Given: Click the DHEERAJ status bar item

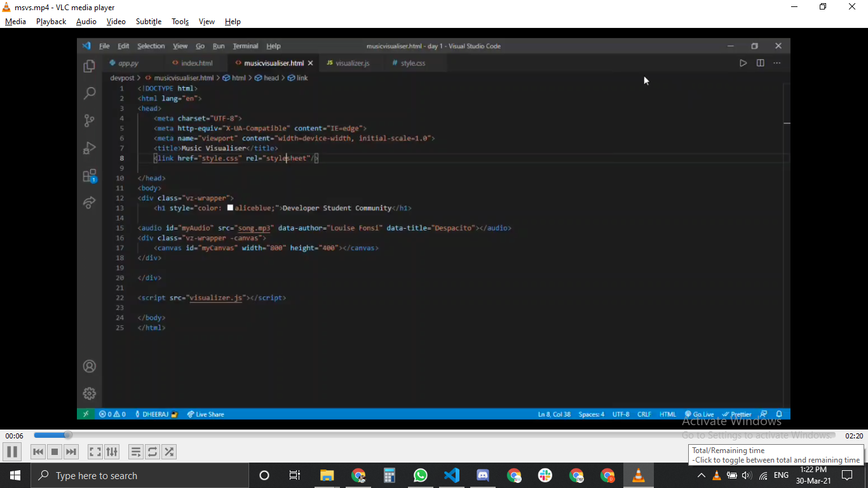Looking at the screenshot, I should 156,414.
